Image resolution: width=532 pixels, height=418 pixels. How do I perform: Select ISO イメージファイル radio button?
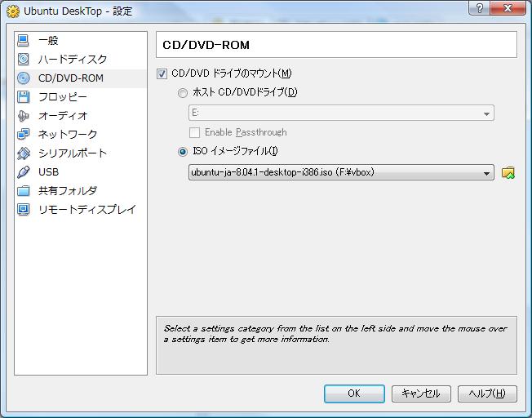tap(183, 152)
